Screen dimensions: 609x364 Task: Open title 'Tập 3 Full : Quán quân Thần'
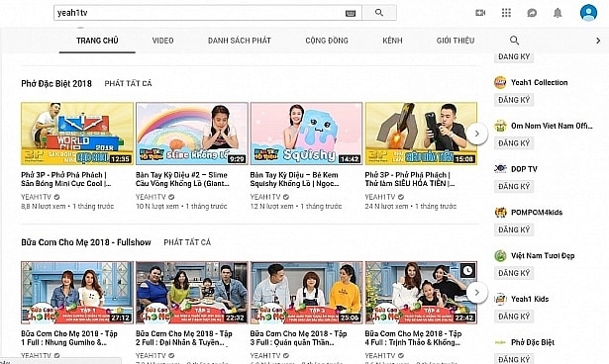pyautogui.click(x=298, y=338)
